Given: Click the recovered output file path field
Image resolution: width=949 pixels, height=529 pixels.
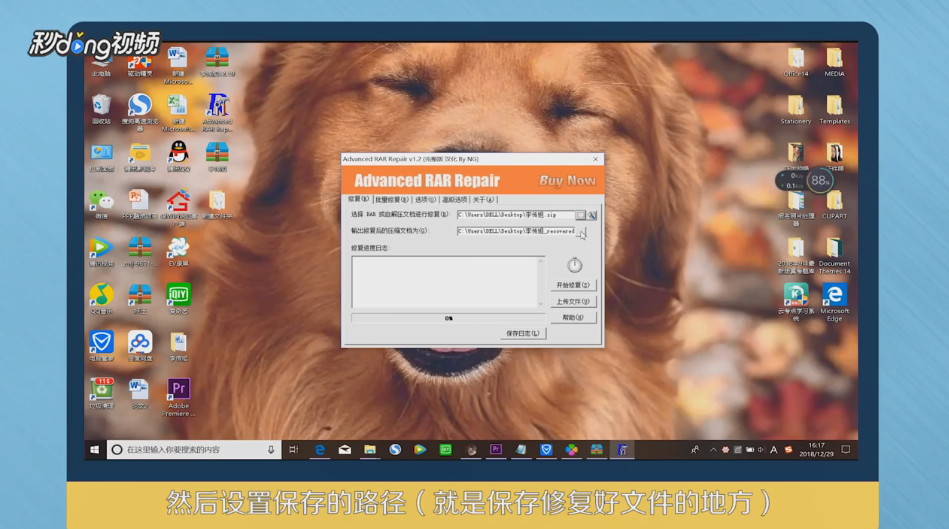Looking at the screenshot, I should (515, 231).
